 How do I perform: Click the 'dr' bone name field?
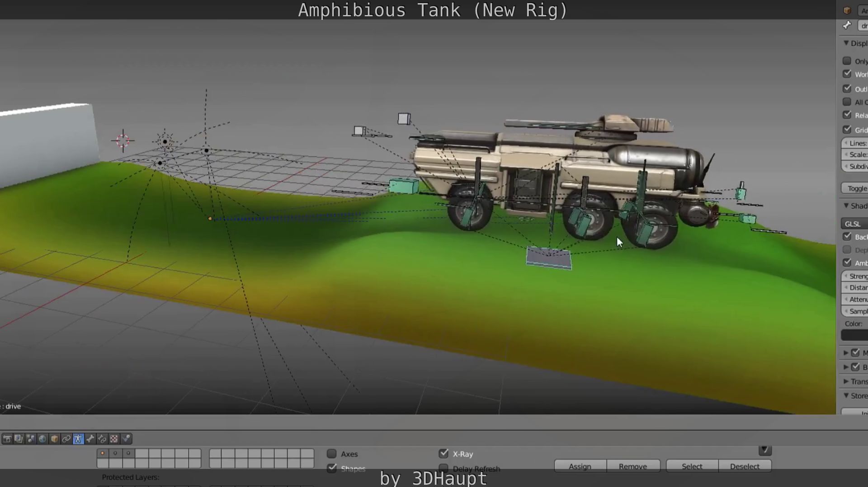click(x=863, y=26)
